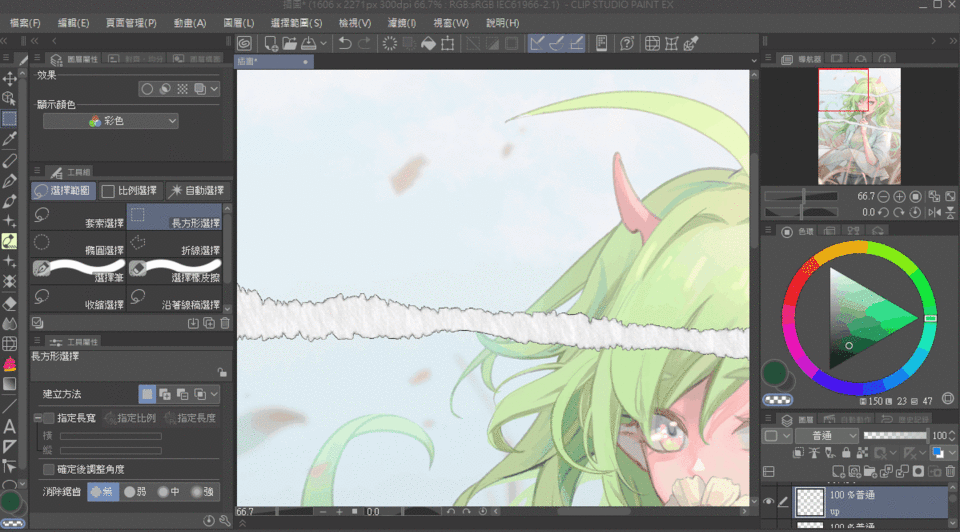This screenshot has height=532, width=960.
Task: Toggle visibility eye of the top layer
Action: click(x=769, y=502)
